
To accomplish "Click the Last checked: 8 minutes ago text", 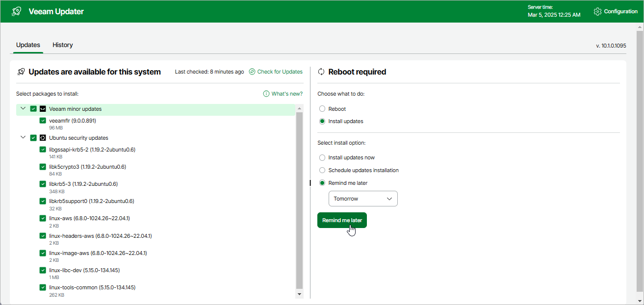I will [209, 72].
